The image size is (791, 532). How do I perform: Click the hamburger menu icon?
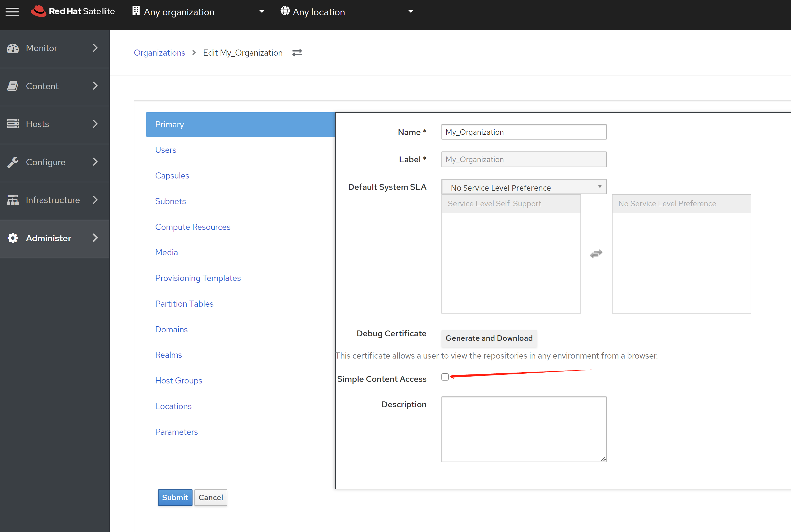(12, 12)
